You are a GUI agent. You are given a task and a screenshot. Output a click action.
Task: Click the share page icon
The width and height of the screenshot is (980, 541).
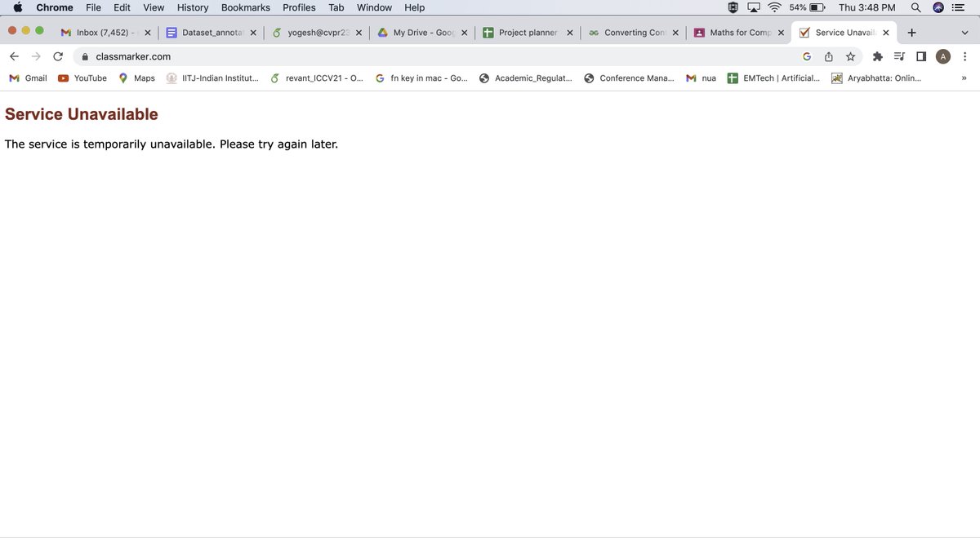[829, 56]
